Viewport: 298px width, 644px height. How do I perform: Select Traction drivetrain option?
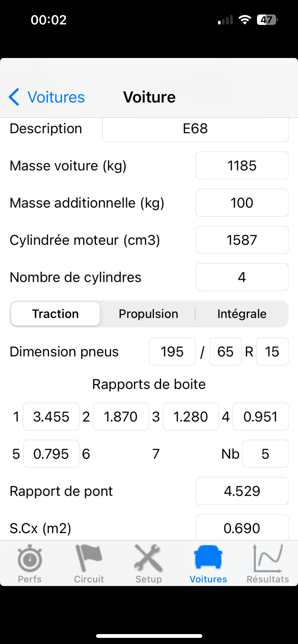coord(56,314)
